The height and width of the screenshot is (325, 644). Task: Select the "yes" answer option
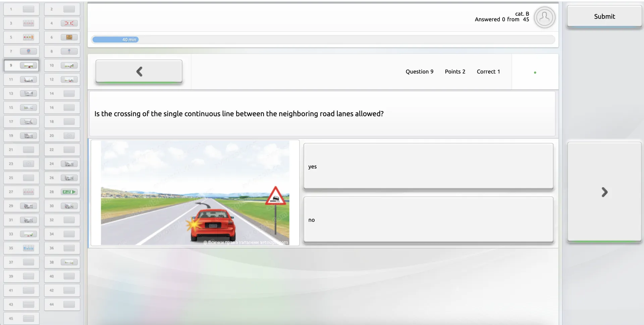428,166
